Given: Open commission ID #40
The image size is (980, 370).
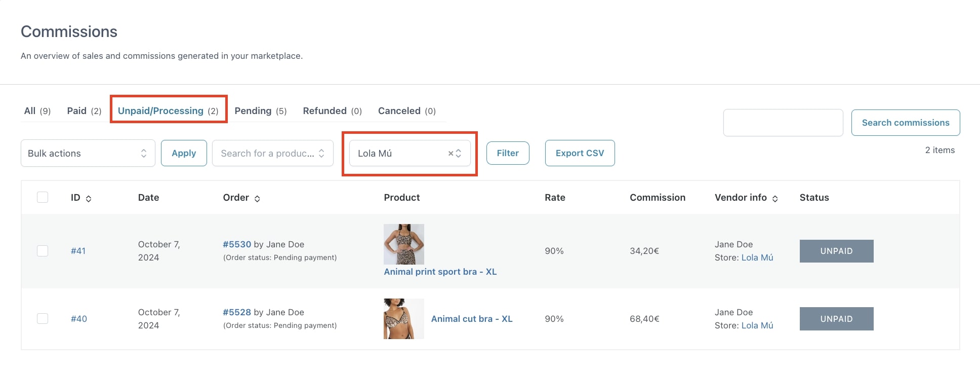Looking at the screenshot, I should pyautogui.click(x=78, y=319).
